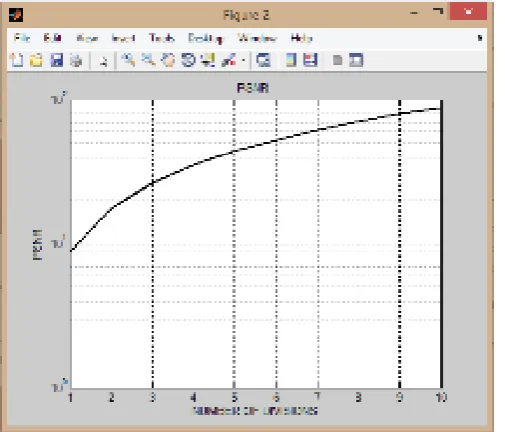The height and width of the screenshot is (432, 505).
Task: Click x-axis tick label 7
Action: point(317,397)
